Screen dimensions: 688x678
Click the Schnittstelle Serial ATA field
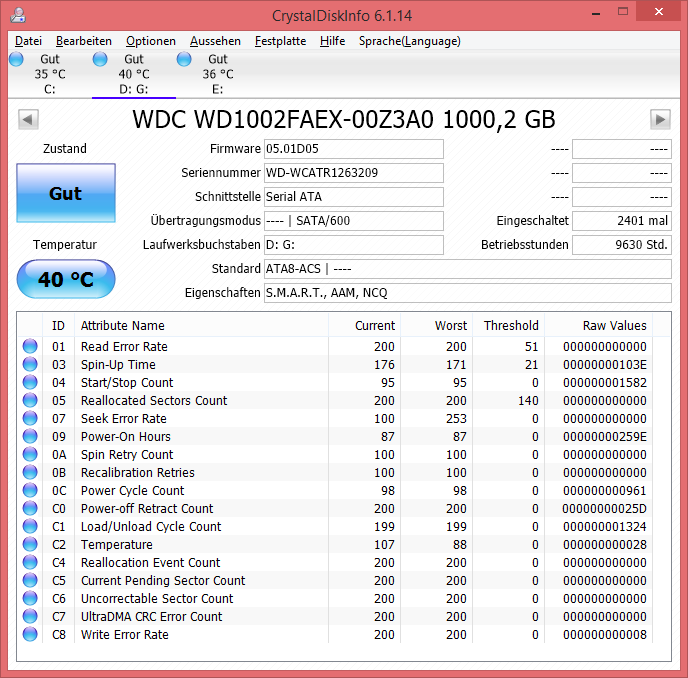[x=354, y=197]
